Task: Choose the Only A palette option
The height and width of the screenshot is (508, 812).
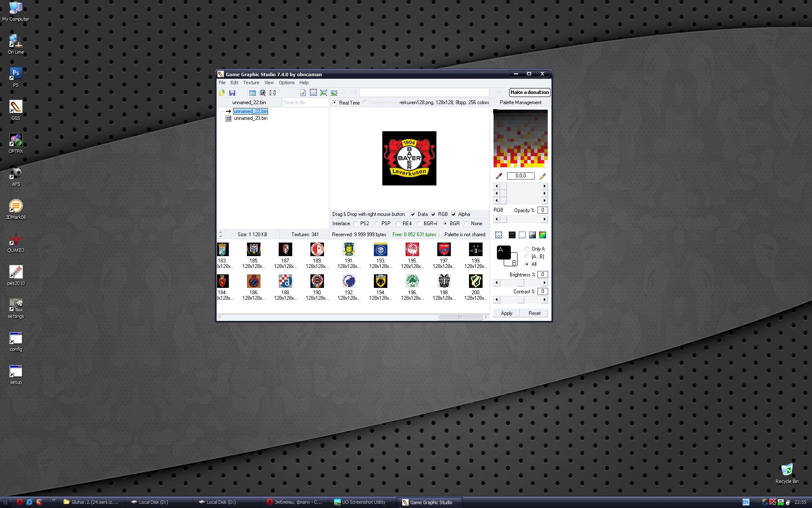Action: [x=527, y=249]
